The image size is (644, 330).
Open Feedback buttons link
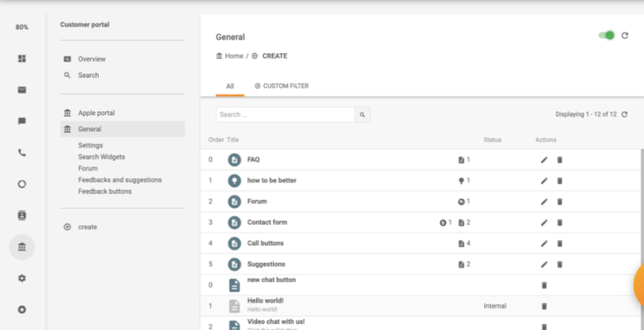coord(105,192)
